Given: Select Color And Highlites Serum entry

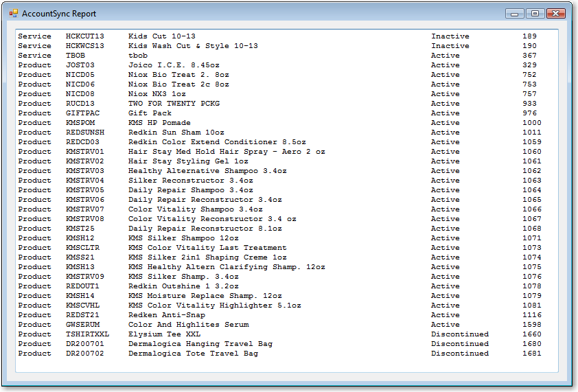Looking at the screenshot, I should point(188,325).
